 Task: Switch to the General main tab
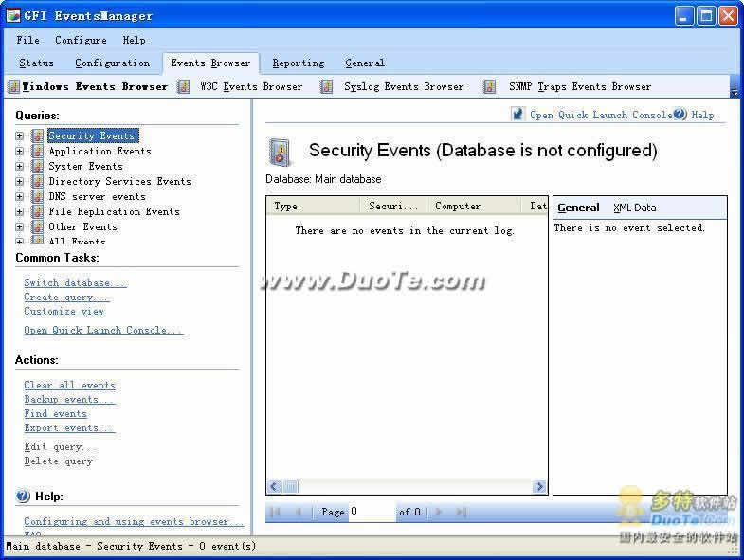click(365, 63)
